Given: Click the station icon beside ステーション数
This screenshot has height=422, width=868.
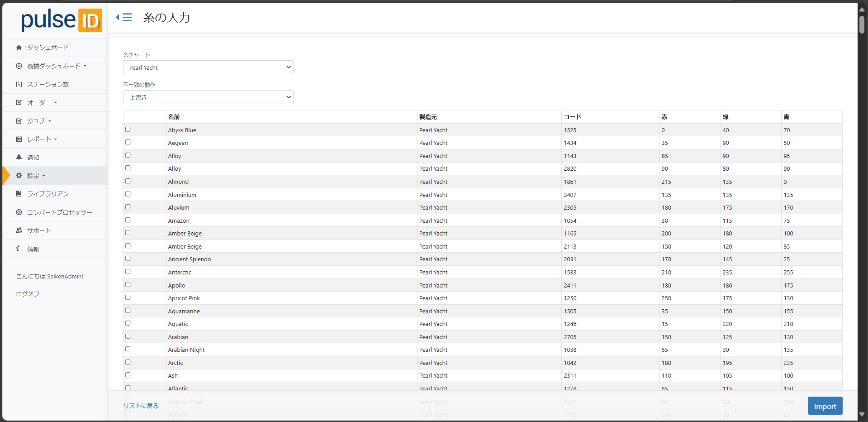Looking at the screenshot, I should [19, 84].
